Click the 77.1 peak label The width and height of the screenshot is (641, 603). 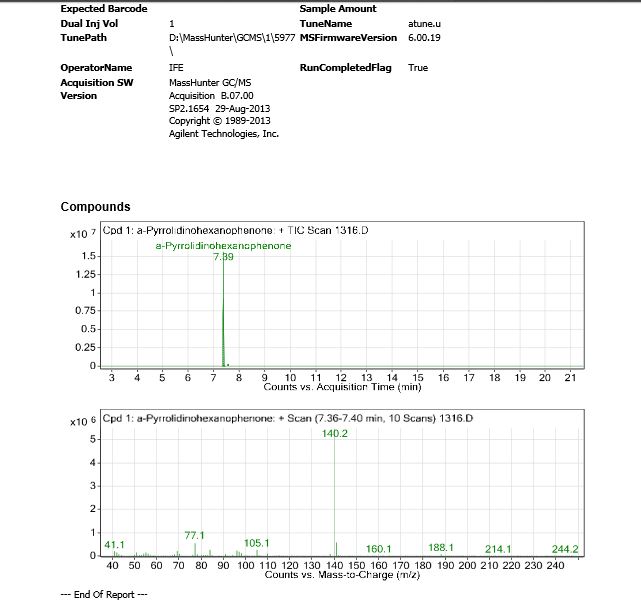(x=194, y=535)
